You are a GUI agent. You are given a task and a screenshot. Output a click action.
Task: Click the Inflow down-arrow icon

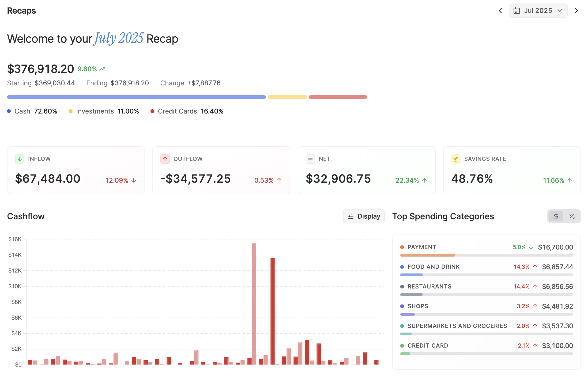(x=19, y=159)
